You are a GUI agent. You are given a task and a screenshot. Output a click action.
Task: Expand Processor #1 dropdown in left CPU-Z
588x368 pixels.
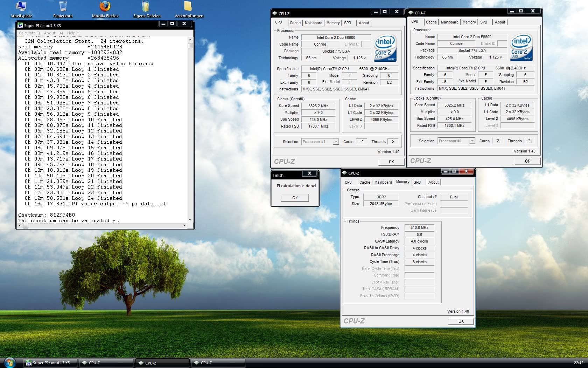[336, 142]
